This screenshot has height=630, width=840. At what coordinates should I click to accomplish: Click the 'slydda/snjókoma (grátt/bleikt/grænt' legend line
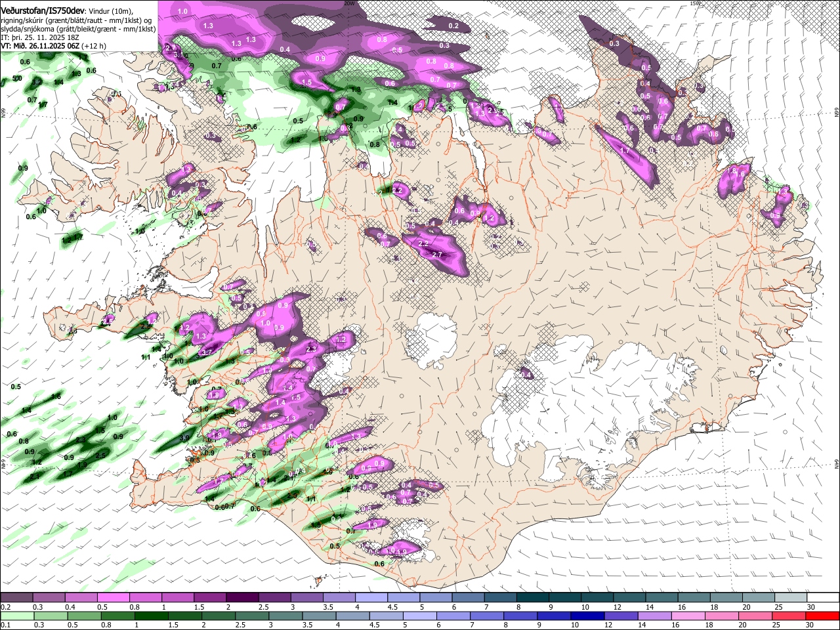coord(78,29)
